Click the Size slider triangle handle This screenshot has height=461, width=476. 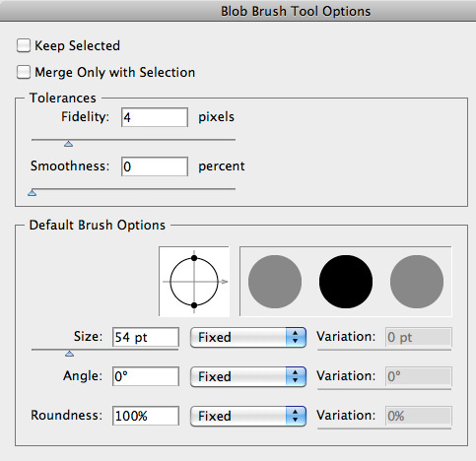point(69,354)
